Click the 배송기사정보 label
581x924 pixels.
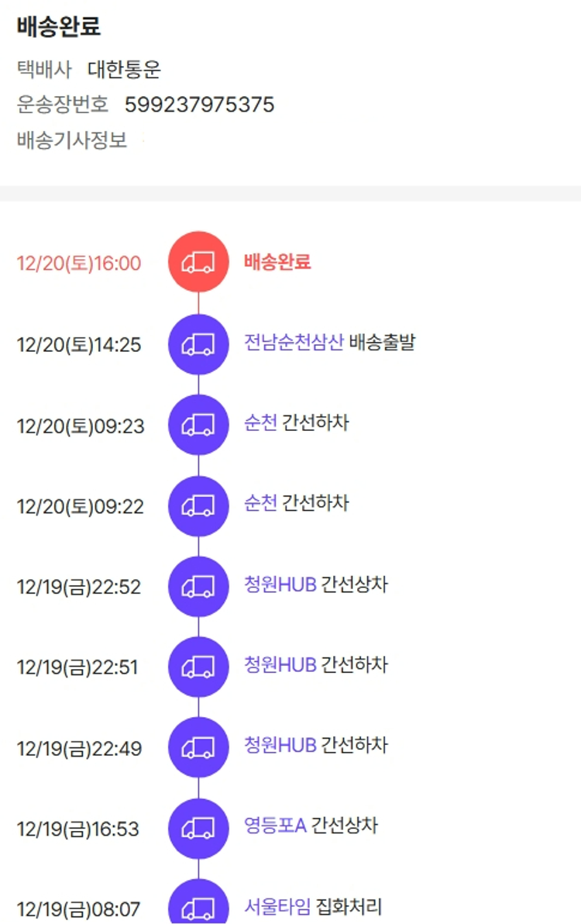click(x=72, y=141)
